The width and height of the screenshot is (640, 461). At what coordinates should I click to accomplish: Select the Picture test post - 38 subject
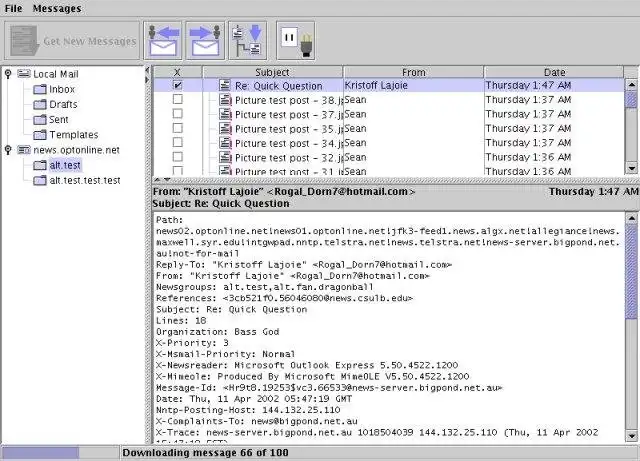click(289, 100)
